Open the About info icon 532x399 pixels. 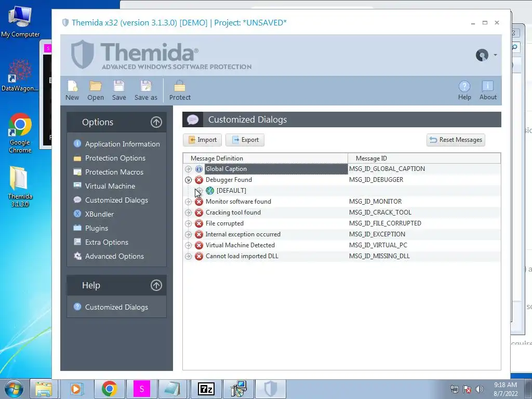click(x=488, y=90)
